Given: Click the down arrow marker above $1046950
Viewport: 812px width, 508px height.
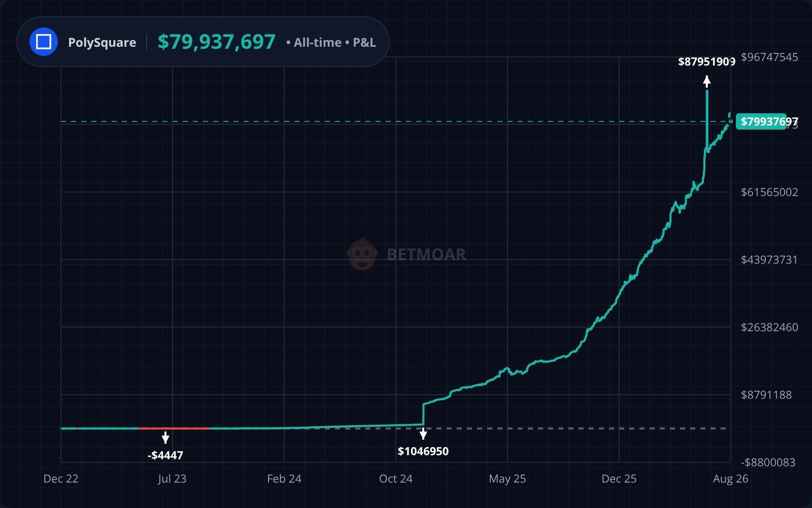Looking at the screenshot, I should [x=423, y=433].
